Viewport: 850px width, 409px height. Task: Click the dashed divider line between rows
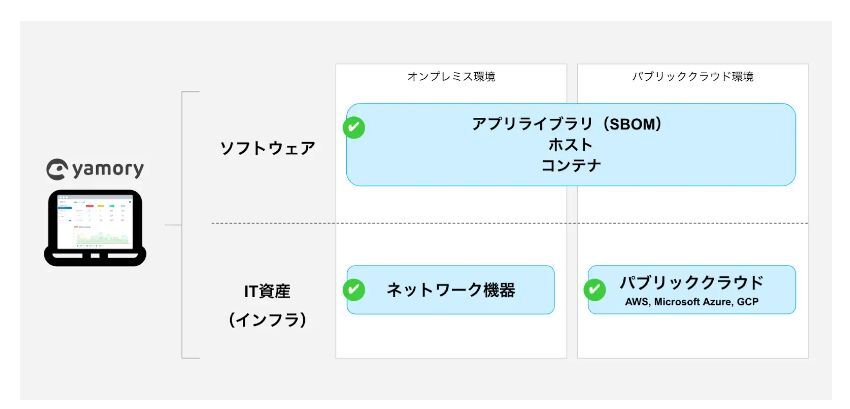[x=500, y=224]
